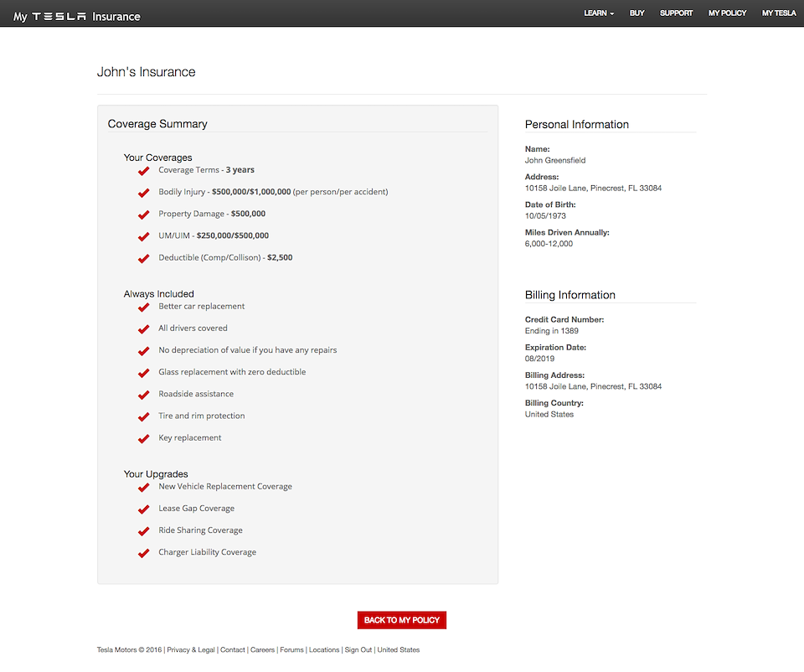This screenshot has width=804, height=672.
Task: Open the Privacy & Legal footer link
Action: [191, 650]
